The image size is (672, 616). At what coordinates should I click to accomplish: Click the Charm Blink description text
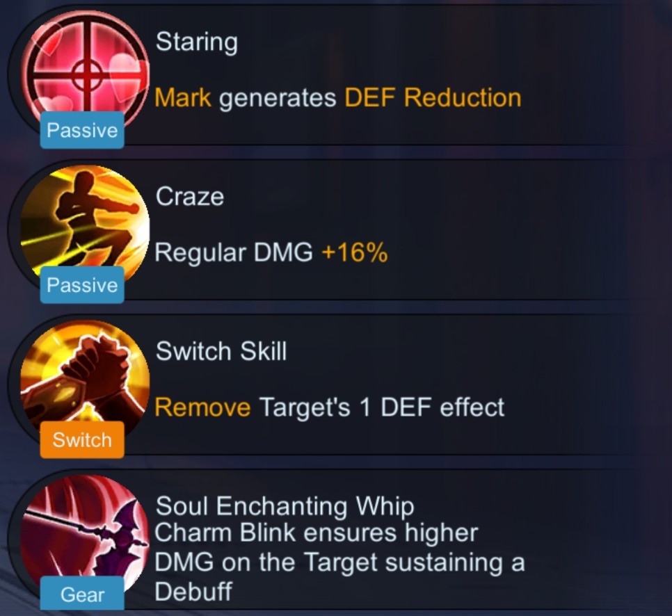tap(339, 562)
